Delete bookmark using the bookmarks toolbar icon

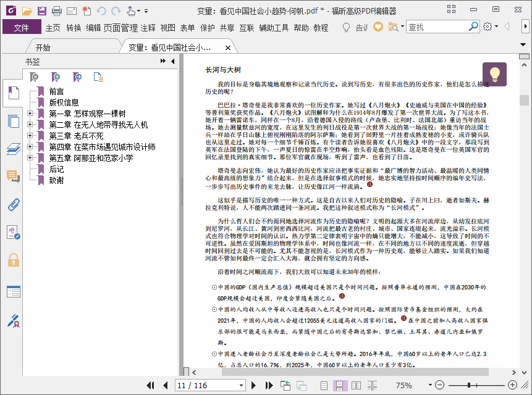[34, 77]
